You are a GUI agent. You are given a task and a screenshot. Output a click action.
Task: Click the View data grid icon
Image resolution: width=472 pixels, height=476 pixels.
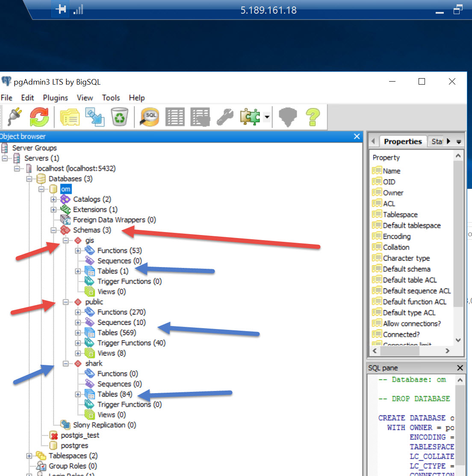175,116
